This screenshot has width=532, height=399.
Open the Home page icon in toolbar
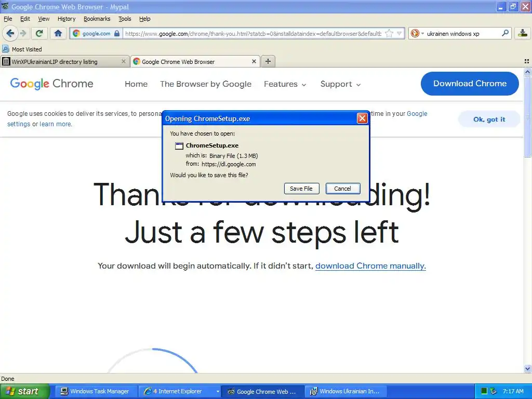[58, 33]
